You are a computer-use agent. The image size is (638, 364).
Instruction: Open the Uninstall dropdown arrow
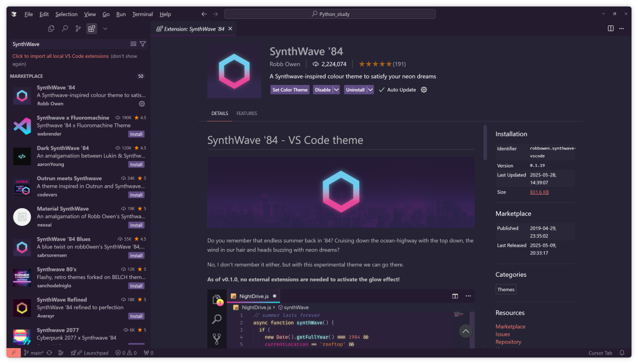pos(370,90)
